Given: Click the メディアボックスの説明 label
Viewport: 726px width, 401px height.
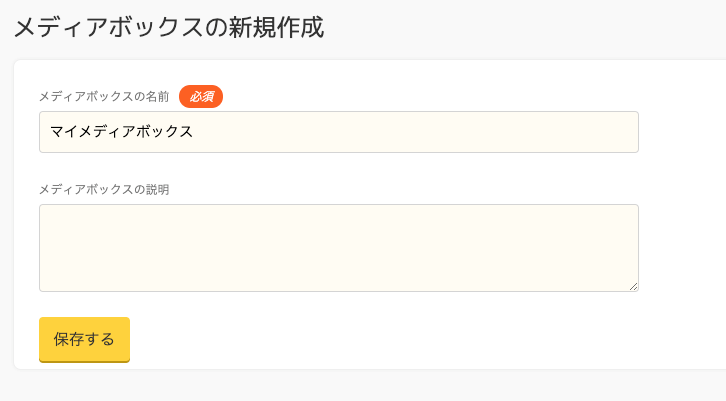Looking at the screenshot, I should (x=104, y=189).
